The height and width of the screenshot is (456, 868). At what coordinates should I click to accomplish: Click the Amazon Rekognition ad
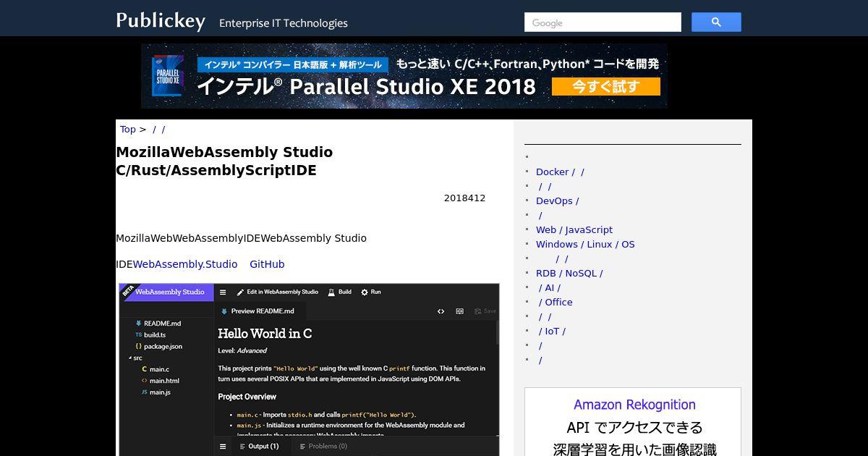(x=633, y=422)
